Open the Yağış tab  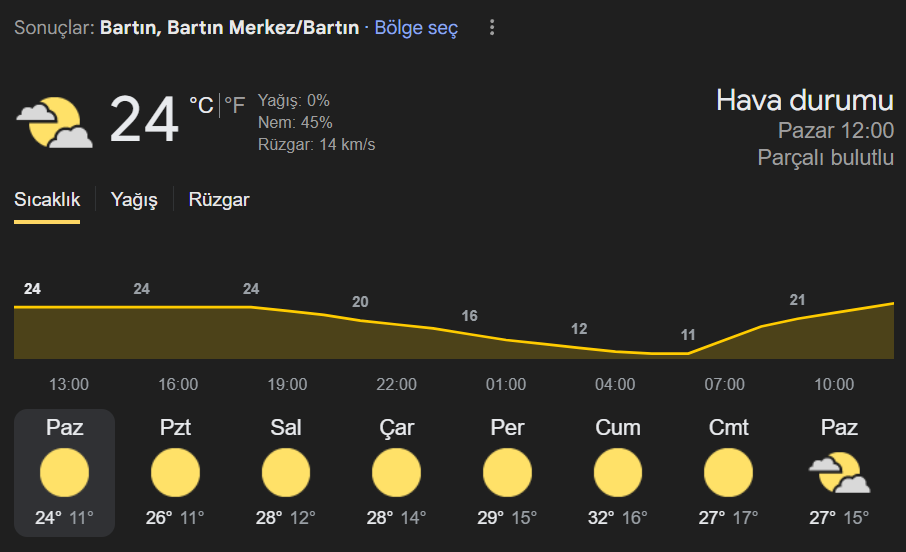[x=134, y=200]
